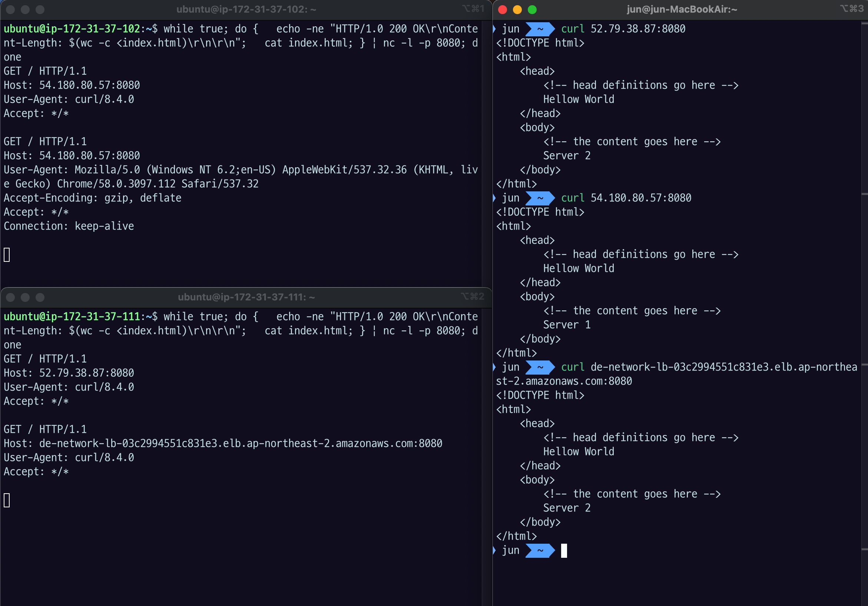Maximize the ubuntu@ip-172-31-37-111 terminal window

click(x=40, y=297)
